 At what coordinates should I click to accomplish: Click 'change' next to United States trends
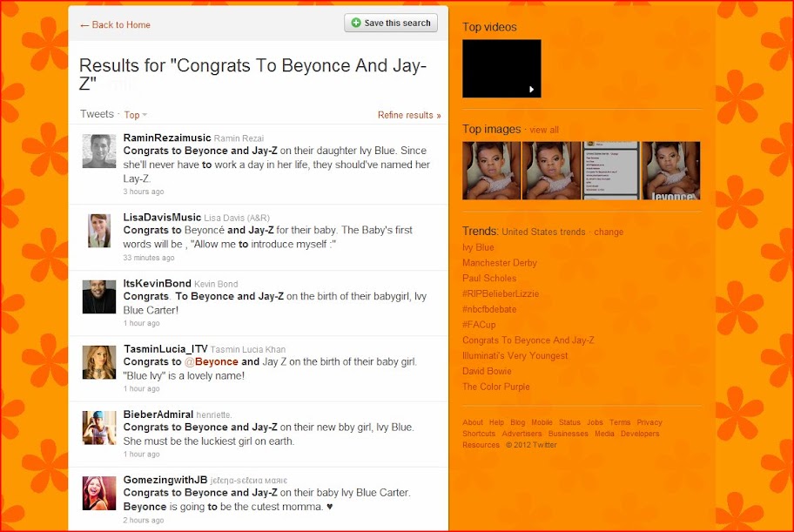[609, 232]
